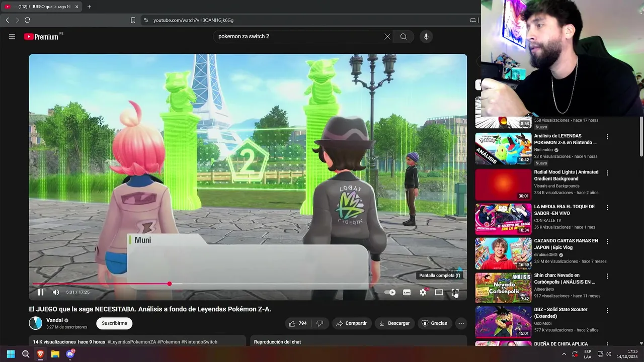Click the Gracias button
Image resolution: width=644 pixels, height=362 pixels.
point(434,323)
